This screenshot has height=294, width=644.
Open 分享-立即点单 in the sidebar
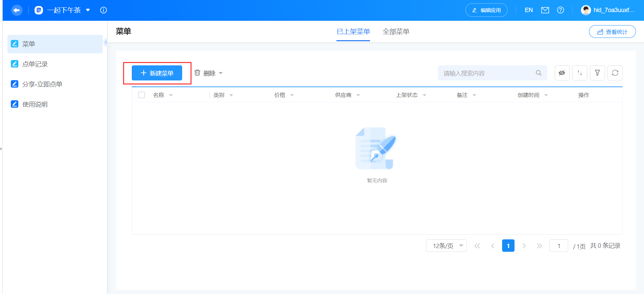55,84
